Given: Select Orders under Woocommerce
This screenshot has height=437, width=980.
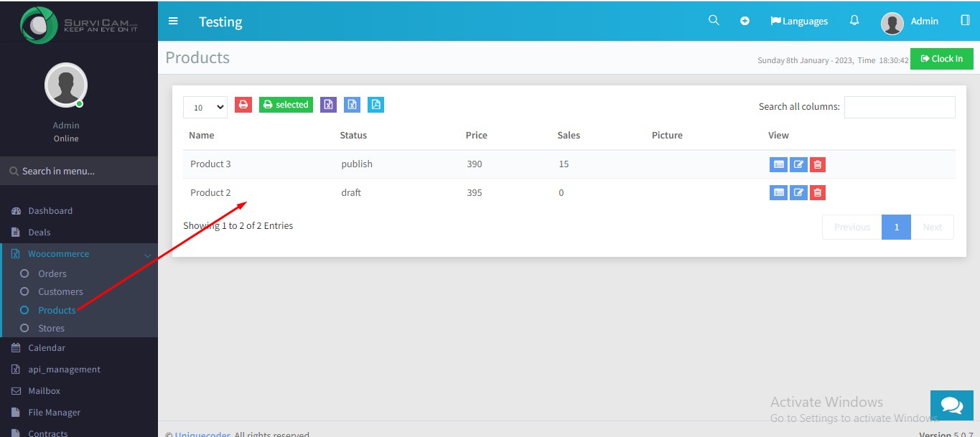Looking at the screenshot, I should point(52,273).
